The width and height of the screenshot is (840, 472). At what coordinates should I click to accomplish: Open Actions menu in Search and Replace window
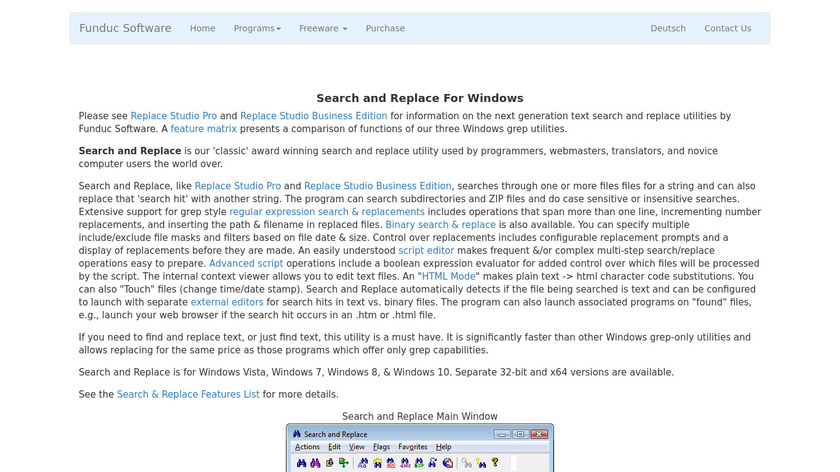307,447
